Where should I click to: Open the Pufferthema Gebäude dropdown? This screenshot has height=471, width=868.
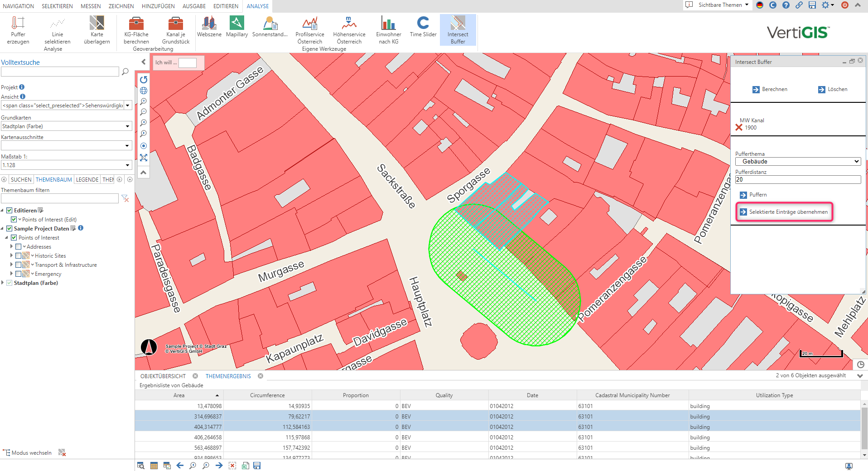[797, 162]
